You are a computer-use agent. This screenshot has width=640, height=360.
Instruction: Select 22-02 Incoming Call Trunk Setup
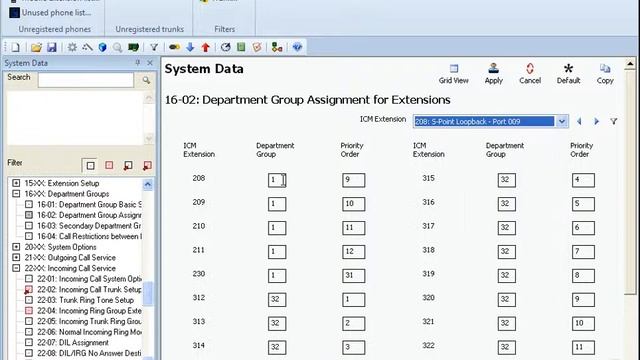coord(89,289)
